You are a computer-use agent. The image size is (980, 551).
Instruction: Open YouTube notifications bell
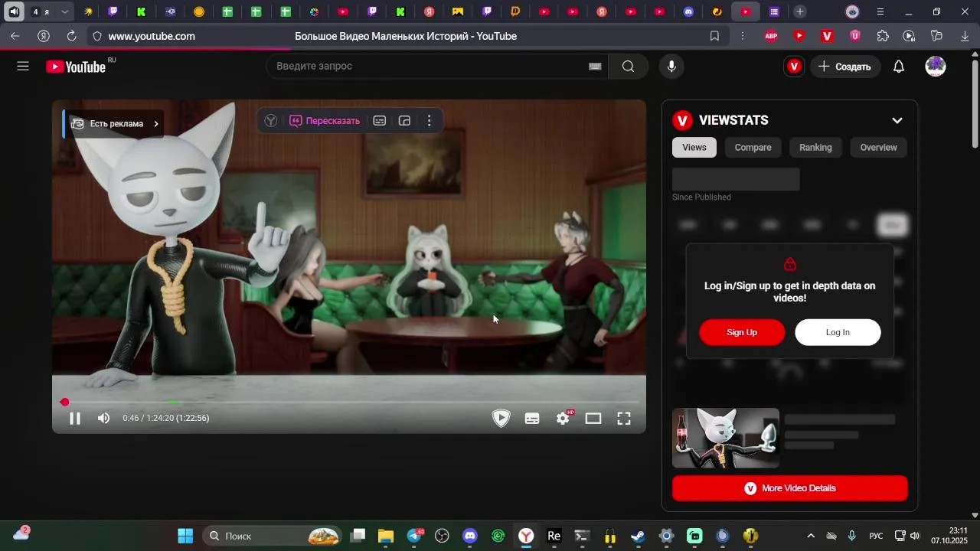899,67
